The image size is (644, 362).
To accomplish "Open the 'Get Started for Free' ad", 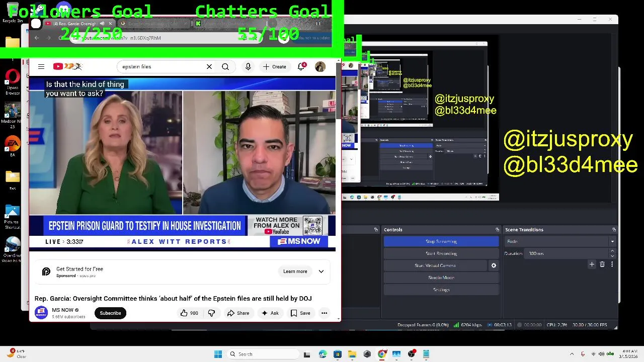I will [x=79, y=269].
